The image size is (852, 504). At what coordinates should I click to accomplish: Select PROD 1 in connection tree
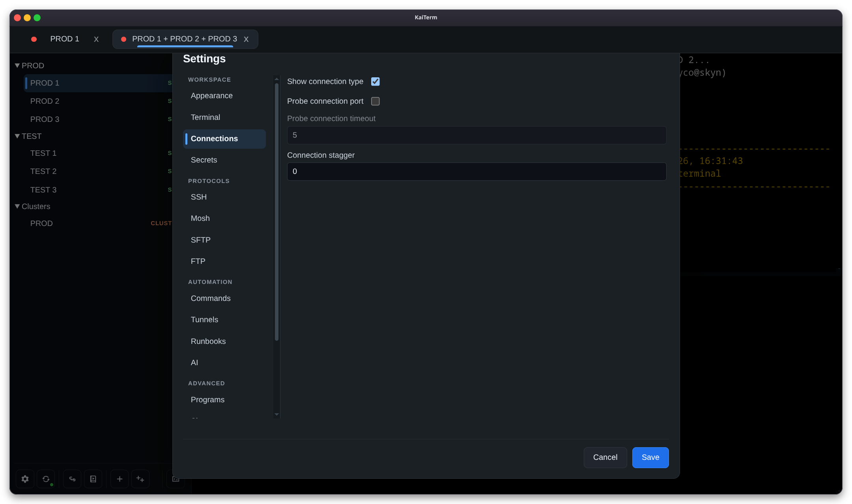click(98, 83)
